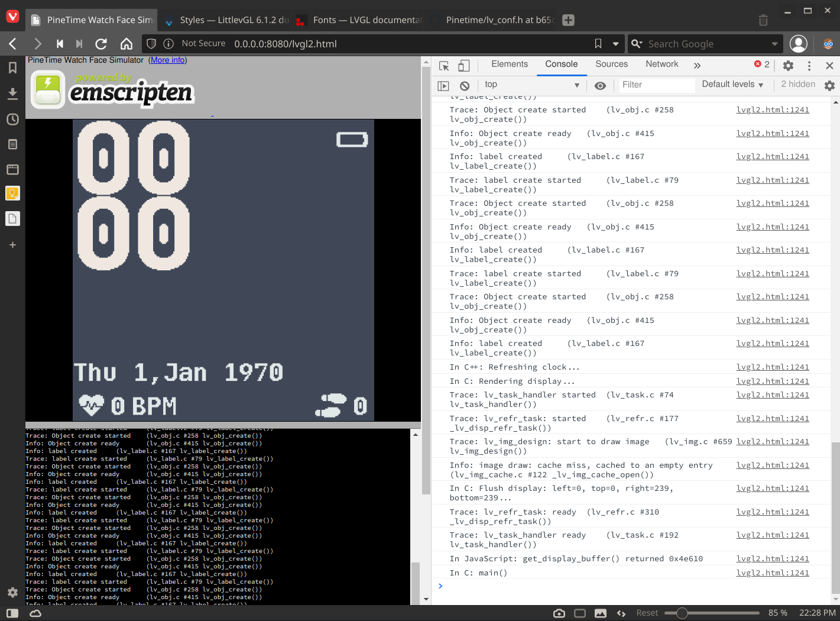Open the Downloads panel in the sidebar
Image resolution: width=840 pixels, height=621 pixels.
pos(12,93)
